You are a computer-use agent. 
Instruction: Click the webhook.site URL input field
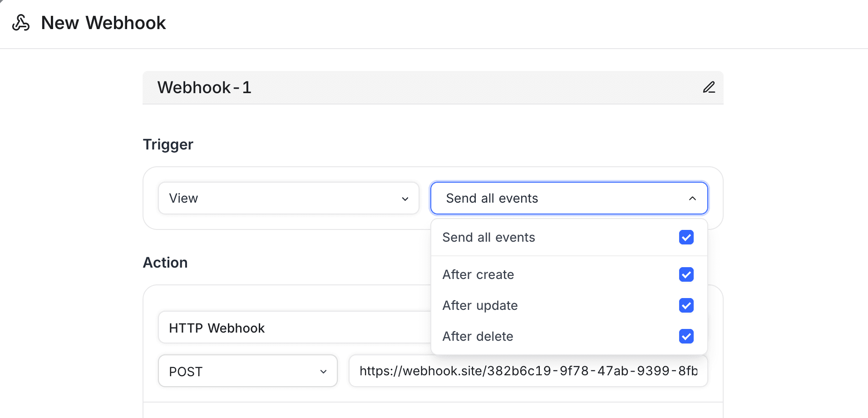[528, 371]
